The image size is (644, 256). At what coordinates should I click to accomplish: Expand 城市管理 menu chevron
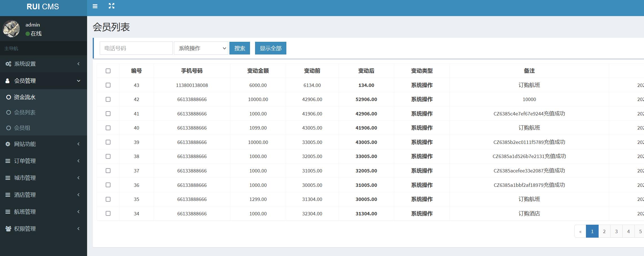pyautogui.click(x=78, y=178)
